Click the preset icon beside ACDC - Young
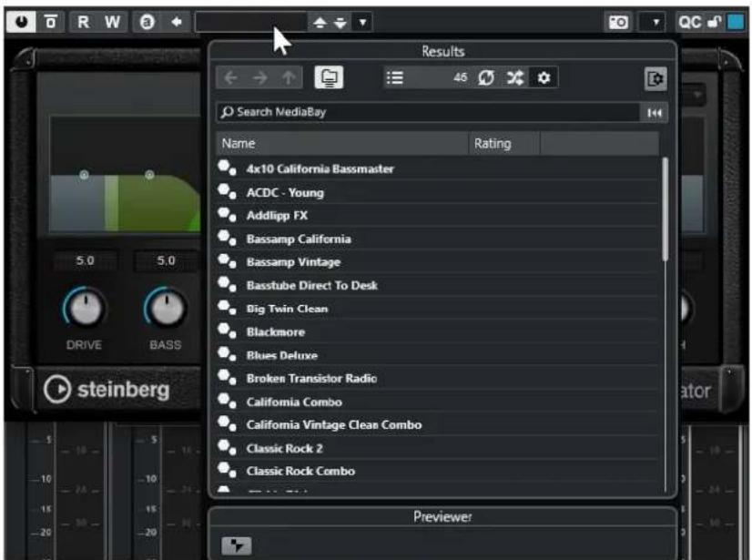752x560 pixels. click(228, 191)
